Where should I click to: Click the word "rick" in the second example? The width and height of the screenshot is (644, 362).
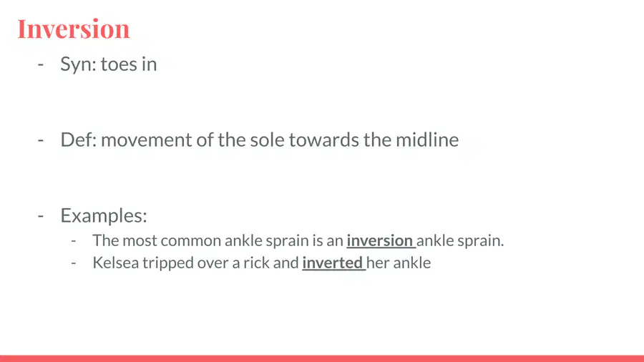pyautogui.click(x=256, y=263)
